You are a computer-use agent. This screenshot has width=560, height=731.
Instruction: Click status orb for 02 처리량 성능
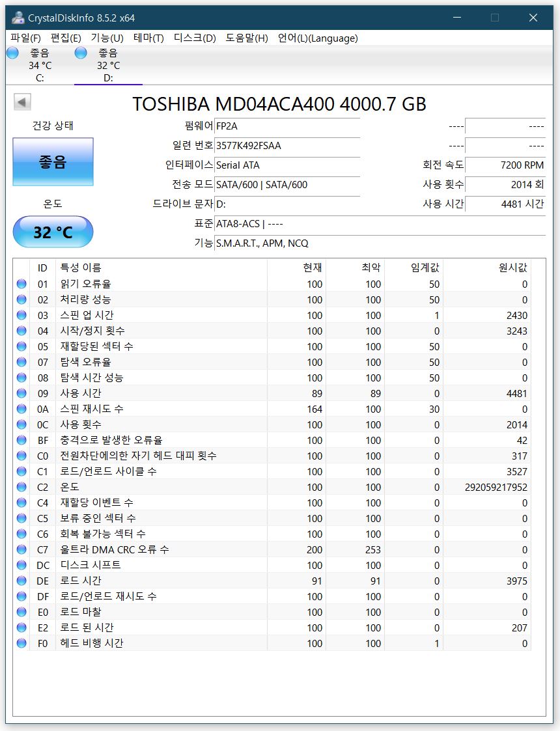(x=21, y=300)
